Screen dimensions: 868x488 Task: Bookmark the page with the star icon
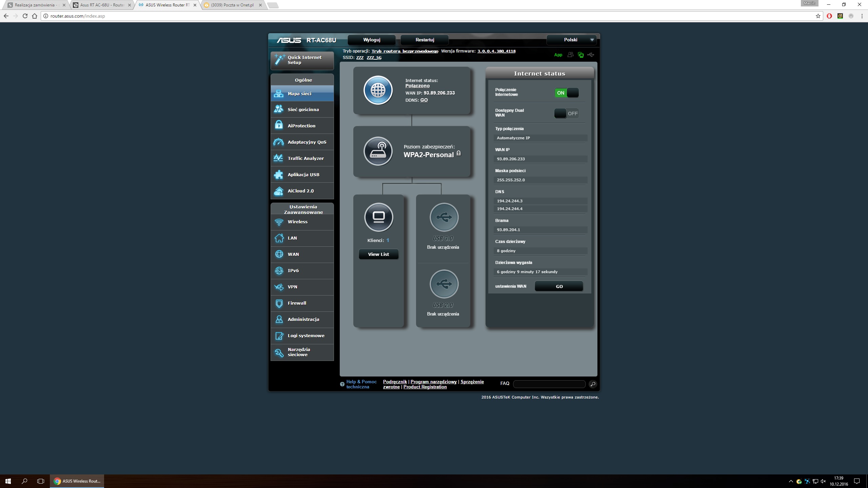(x=818, y=16)
